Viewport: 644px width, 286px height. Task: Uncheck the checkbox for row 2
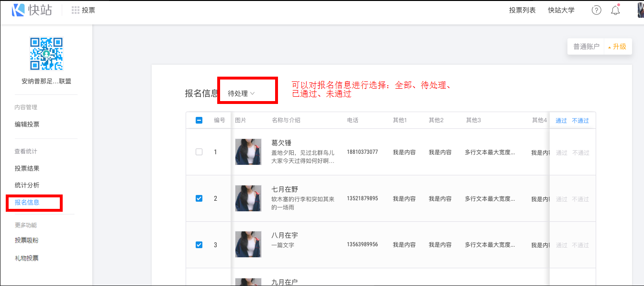199,198
